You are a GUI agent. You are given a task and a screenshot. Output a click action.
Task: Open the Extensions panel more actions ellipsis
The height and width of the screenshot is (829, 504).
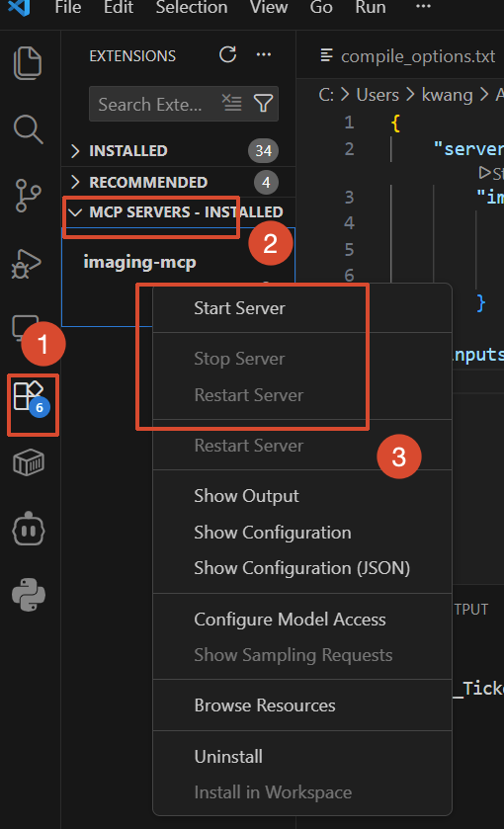point(264,54)
